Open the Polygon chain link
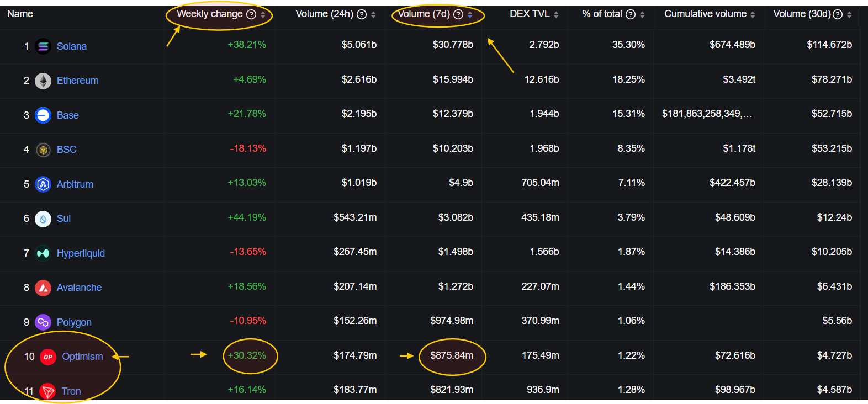Image resolution: width=868 pixels, height=404 pixels. [74, 322]
